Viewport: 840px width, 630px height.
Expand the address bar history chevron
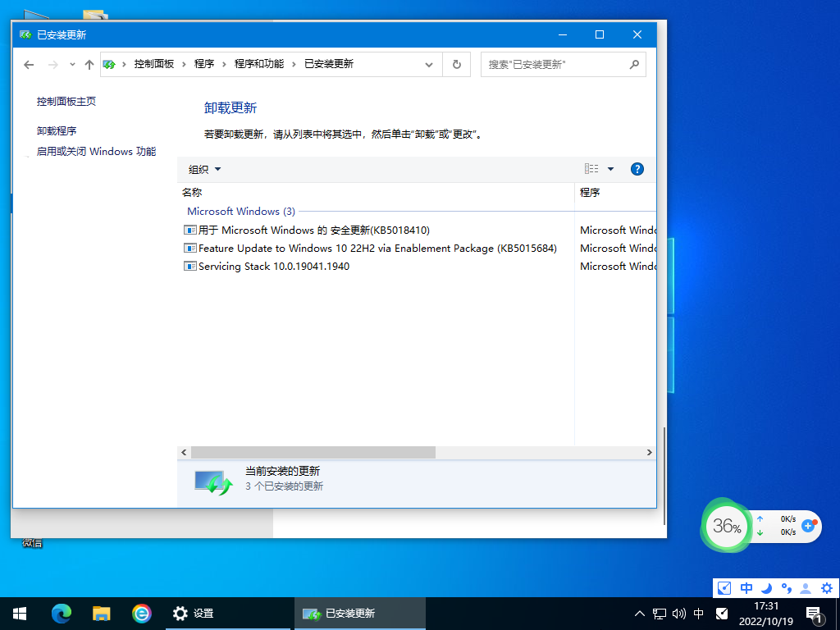coord(428,64)
